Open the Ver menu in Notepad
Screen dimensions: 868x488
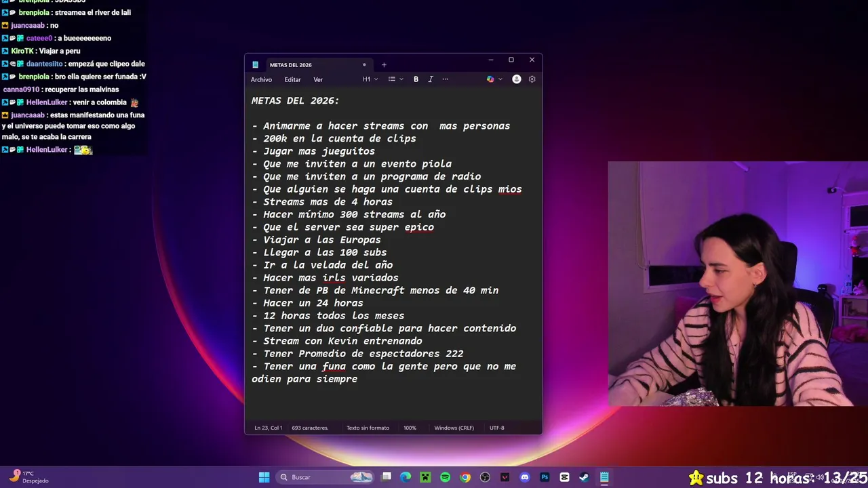tap(318, 79)
